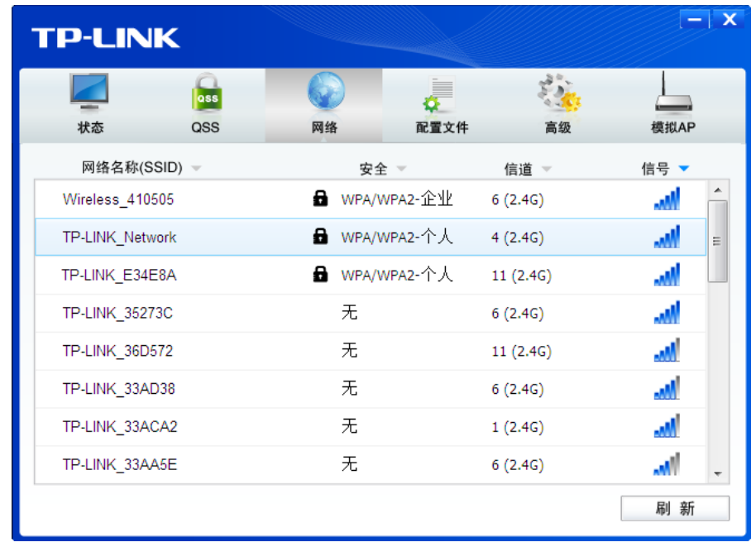Switch to the 网络 tab label
Screen dimensions: 756x547
tap(324, 127)
